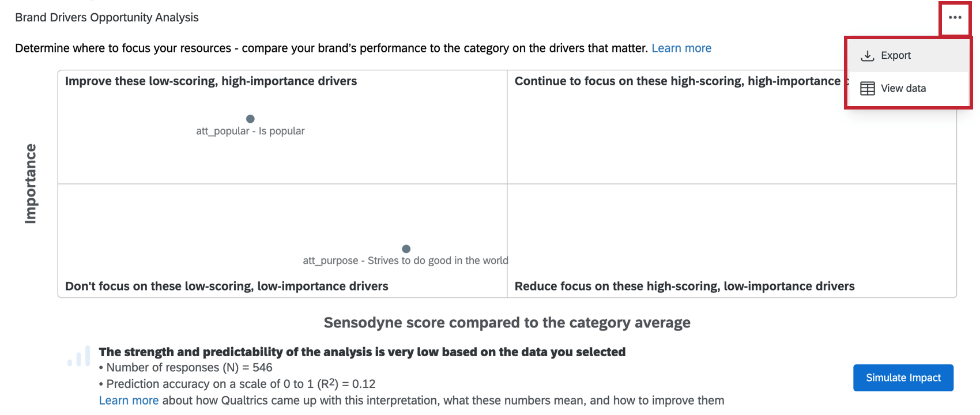This screenshot has width=980, height=415.
Task: Select Export from the open menu
Action: 896,55
